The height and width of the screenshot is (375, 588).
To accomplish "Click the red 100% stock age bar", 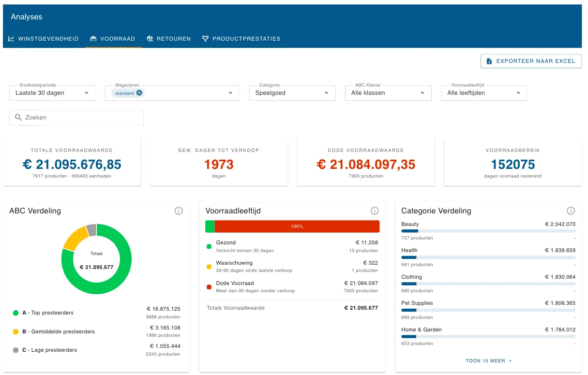I will point(297,226).
